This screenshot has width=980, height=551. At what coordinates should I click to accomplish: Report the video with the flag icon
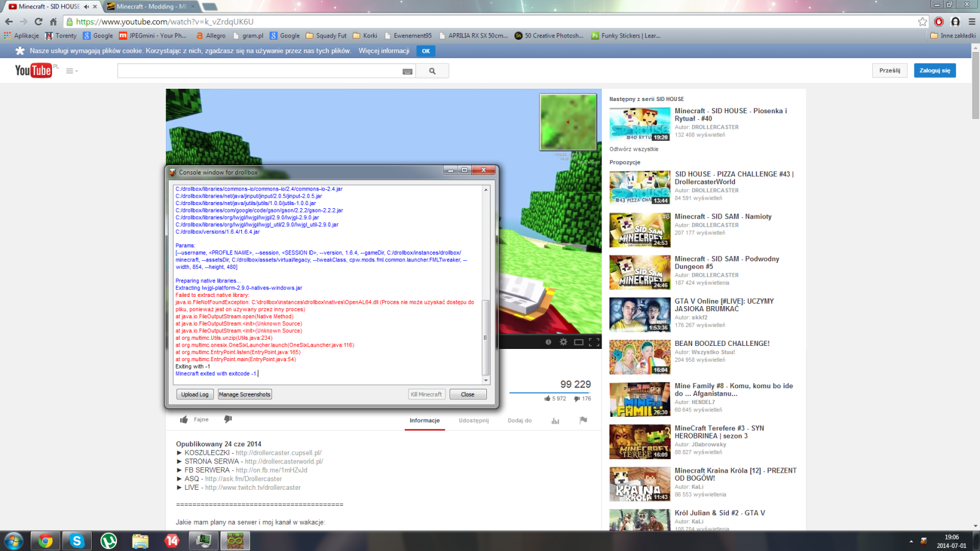583,420
